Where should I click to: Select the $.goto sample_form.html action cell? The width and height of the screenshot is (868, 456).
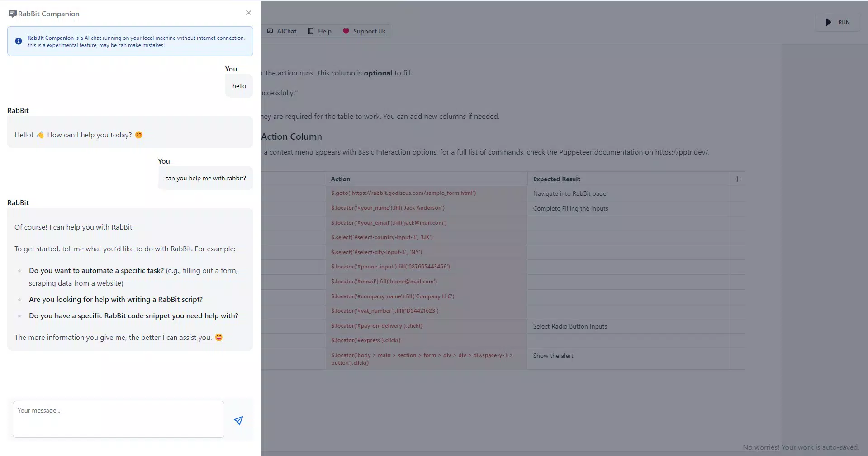pyautogui.click(x=426, y=193)
